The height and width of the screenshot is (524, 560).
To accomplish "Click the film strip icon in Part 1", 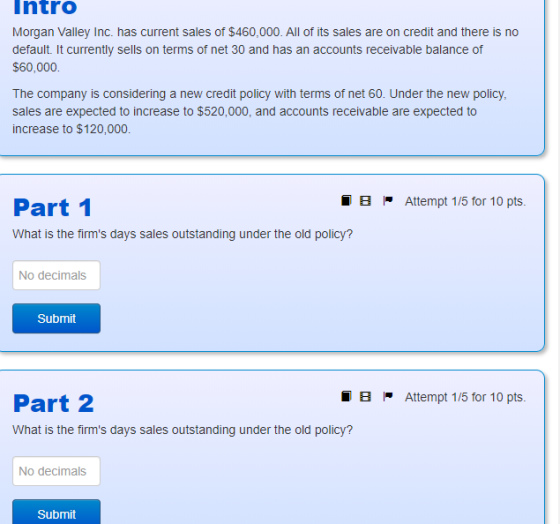I will [x=365, y=201].
